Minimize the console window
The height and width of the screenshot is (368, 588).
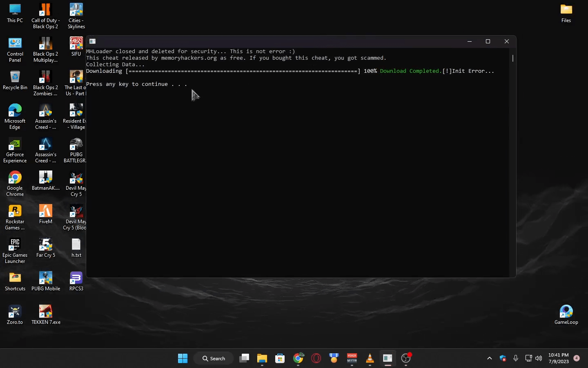(470, 41)
